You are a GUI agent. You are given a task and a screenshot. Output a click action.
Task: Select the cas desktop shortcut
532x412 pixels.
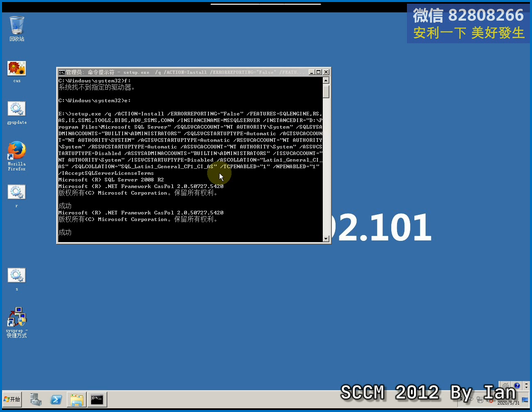pyautogui.click(x=17, y=72)
